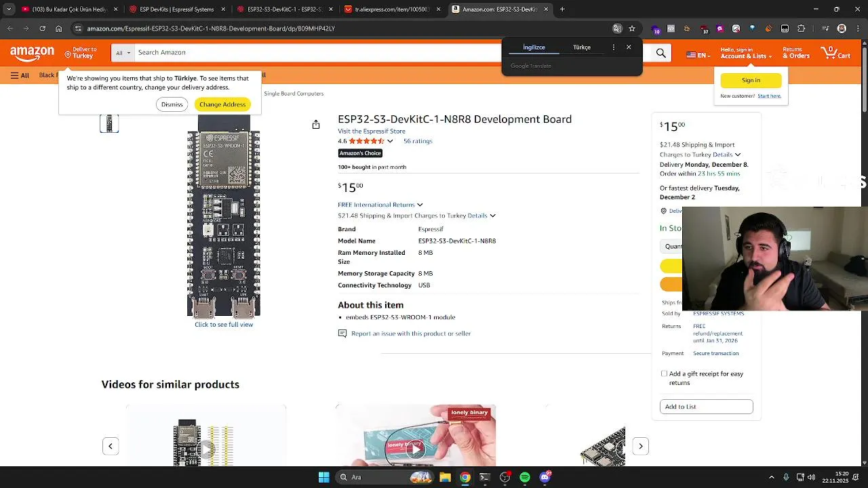Open the Chrome extensions puzzle icon

[801, 28]
